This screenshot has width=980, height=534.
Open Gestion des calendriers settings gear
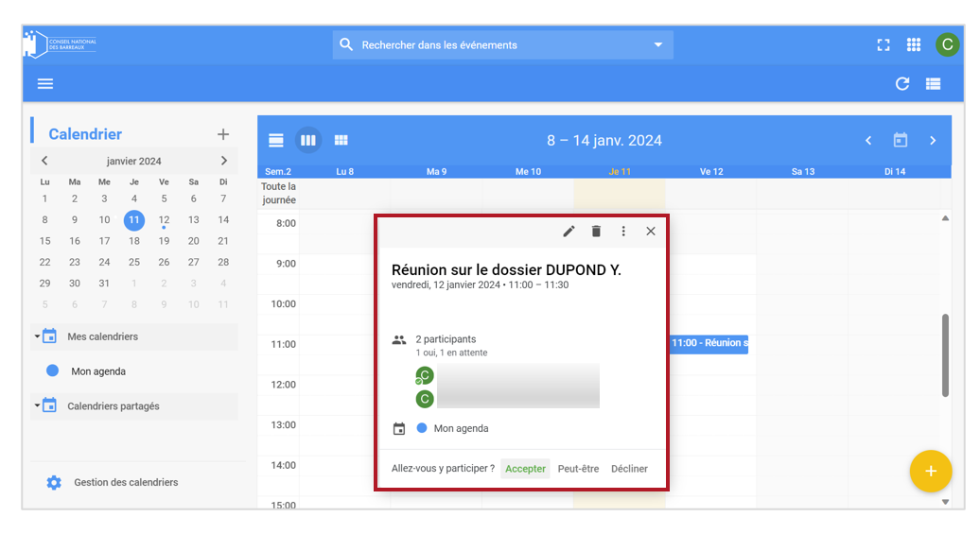pyautogui.click(x=54, y=482)
